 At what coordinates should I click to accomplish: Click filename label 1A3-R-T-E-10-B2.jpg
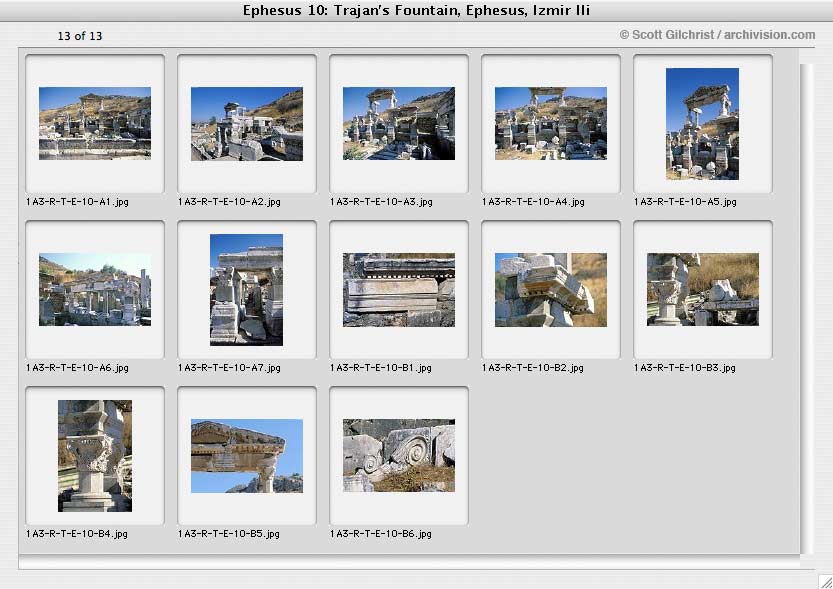[x=532, y=368]
